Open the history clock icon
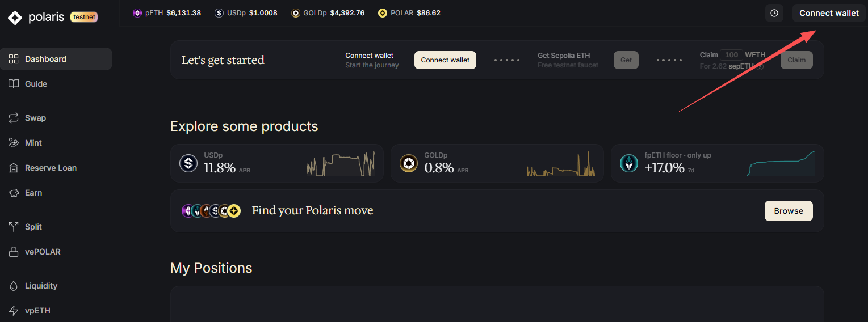This screenshot has height=322, width=868. [x=774, y=13]
